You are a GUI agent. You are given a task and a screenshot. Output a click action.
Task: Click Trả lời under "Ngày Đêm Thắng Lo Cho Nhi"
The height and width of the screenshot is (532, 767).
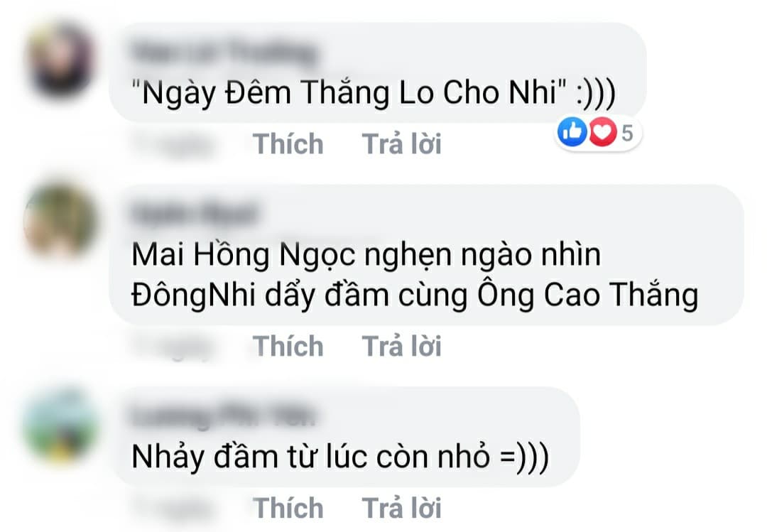click(x=401, y=144)
